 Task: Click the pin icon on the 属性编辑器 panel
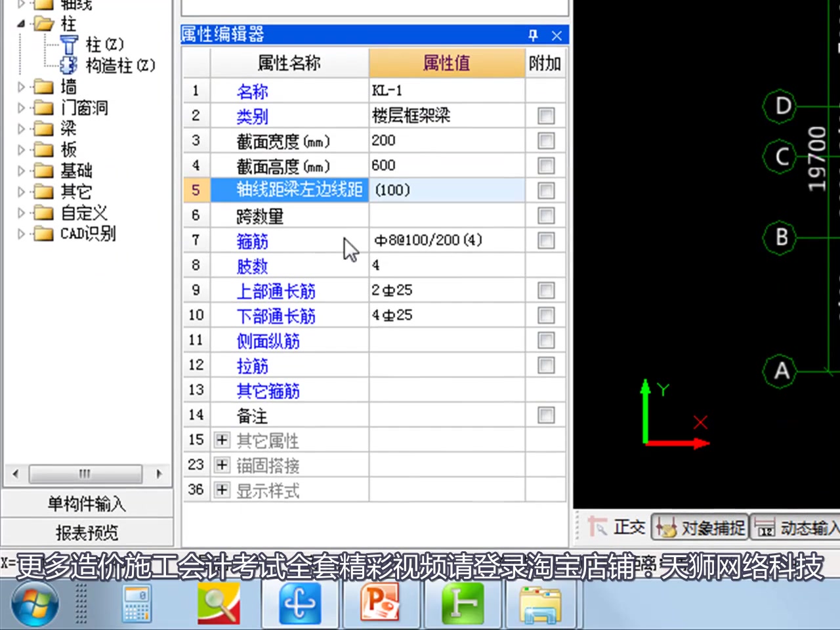click(532, 35)
